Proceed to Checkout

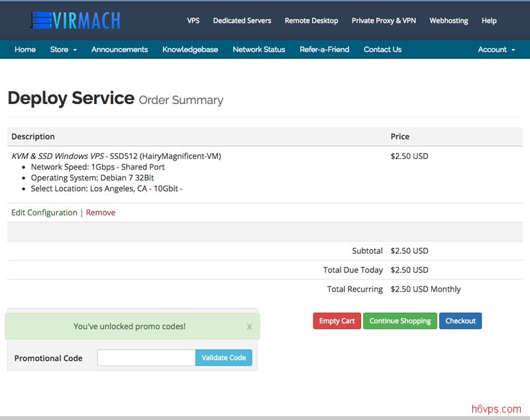pyautogui.click(x=460, y=321)
